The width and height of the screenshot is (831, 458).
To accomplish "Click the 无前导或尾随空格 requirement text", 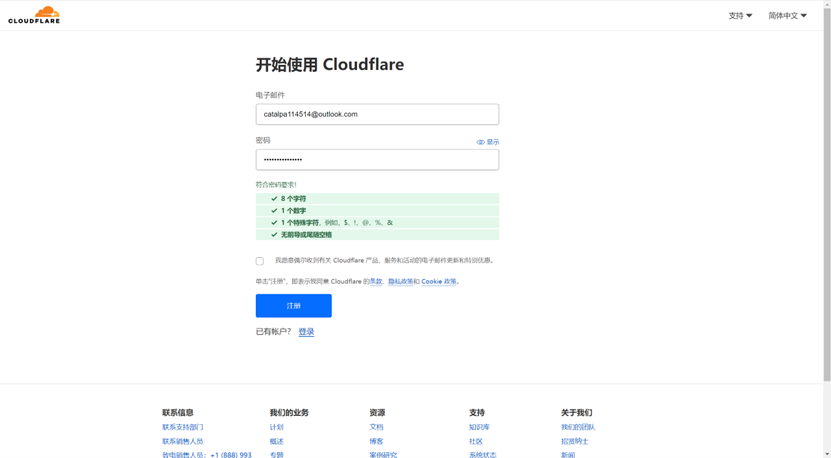I will pos(306,235).
